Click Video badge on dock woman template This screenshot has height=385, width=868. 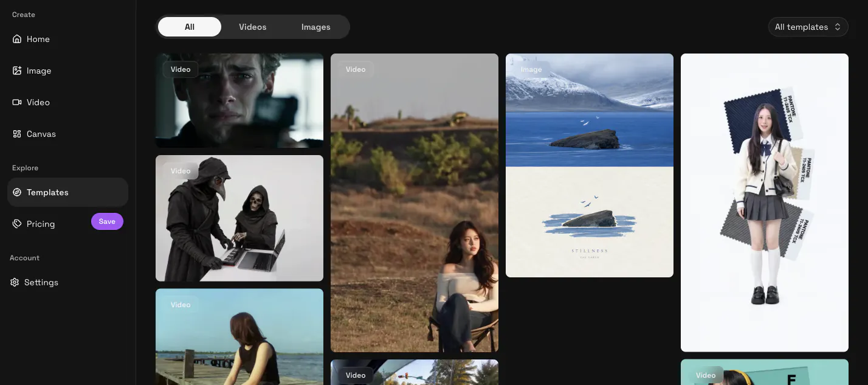[181, 305]
